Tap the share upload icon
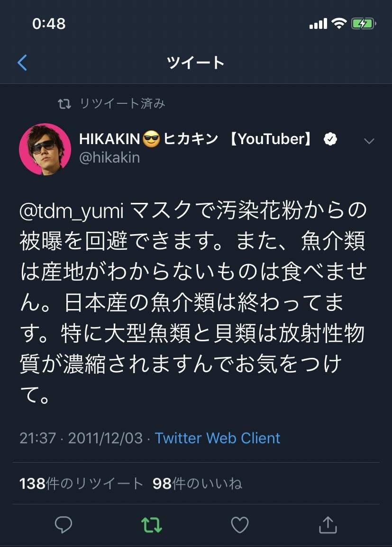The width and height of the screenshot is (392, 547). pyautogui.click(x=328, y=525)
